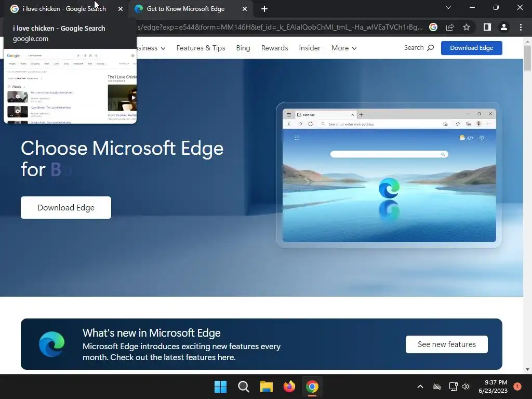Click 'What's new in Microsoft Edge' heading
This screenshot has height=399, width=532.
tap(152, 333)
